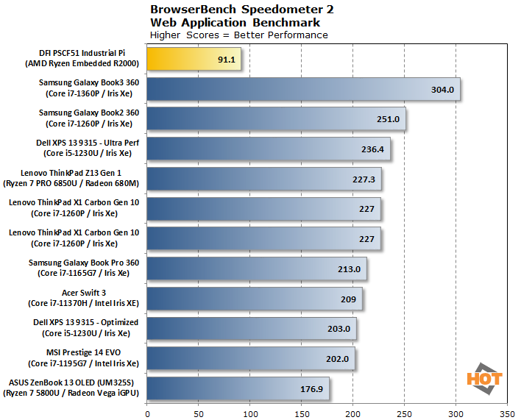Image resolution: width=521 pixels, height=420 pixels.
Task: Click the x-axis tick label 150
Action: (x=302, y=414)
